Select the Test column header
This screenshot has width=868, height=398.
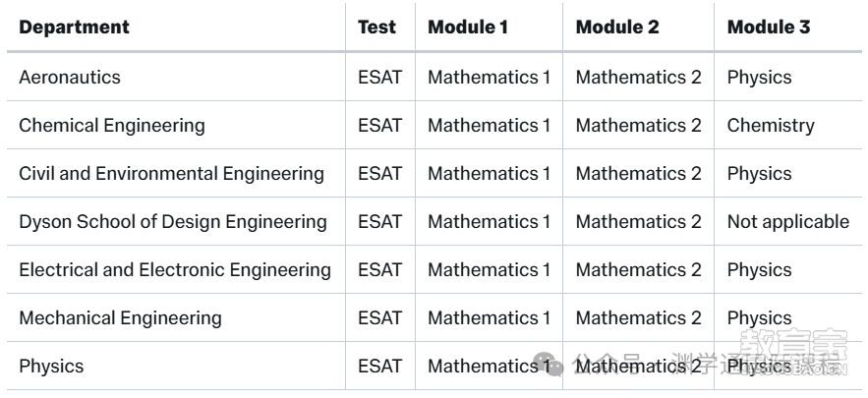376,27
